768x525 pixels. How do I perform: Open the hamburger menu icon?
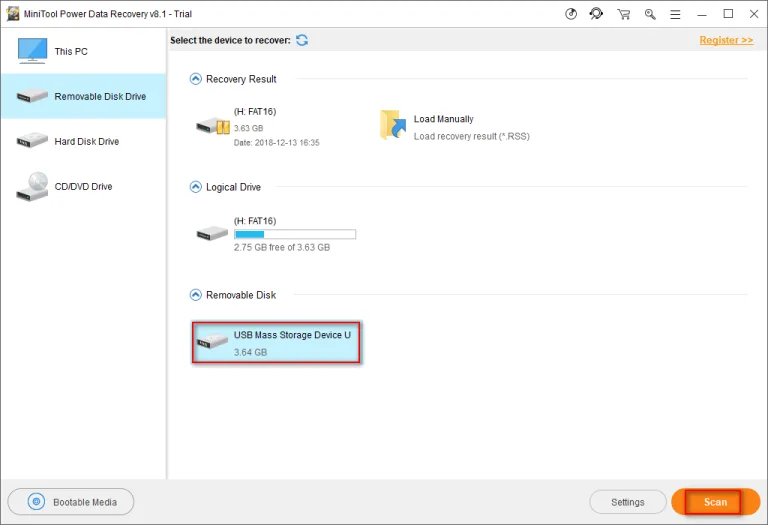[675, 15]
